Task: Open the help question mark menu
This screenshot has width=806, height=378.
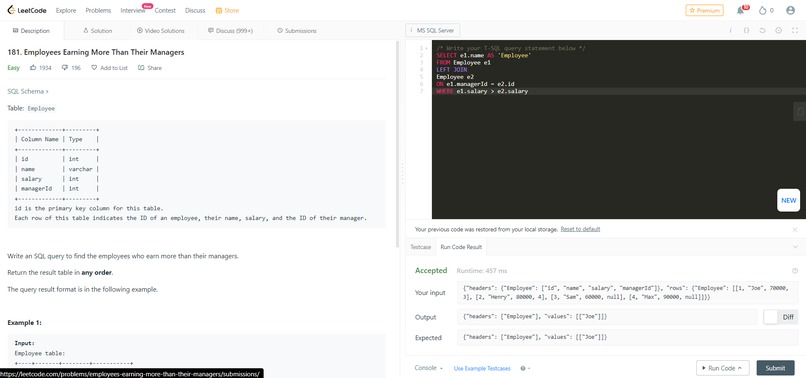Action: tap(524, 368)
